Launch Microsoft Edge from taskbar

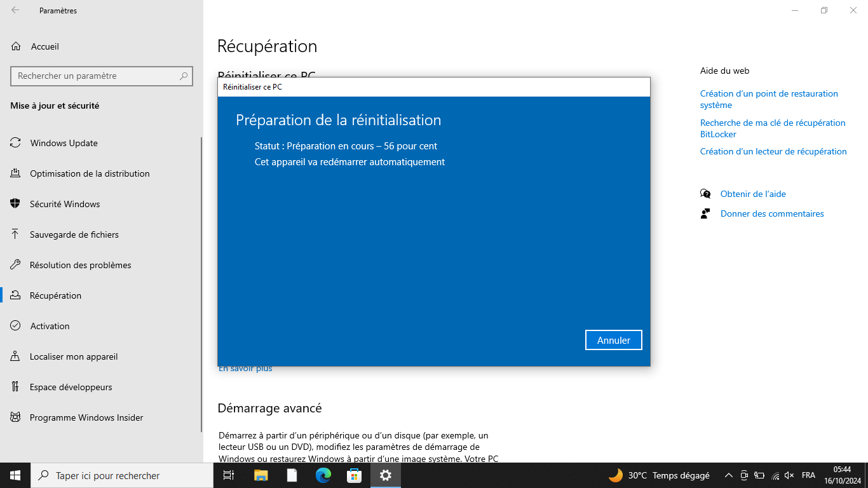pos(323,475)
